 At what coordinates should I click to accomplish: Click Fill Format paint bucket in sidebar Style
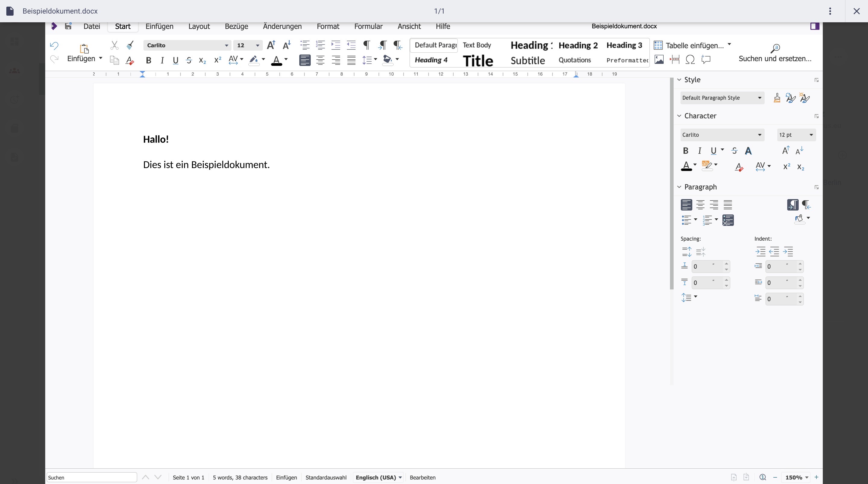click(x=777, y=98)
